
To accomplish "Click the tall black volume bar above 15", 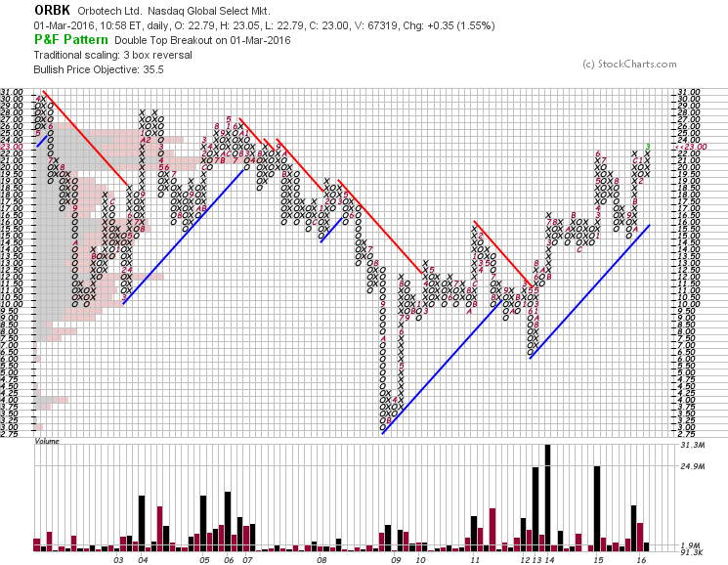I will click(x=597, y=508).
